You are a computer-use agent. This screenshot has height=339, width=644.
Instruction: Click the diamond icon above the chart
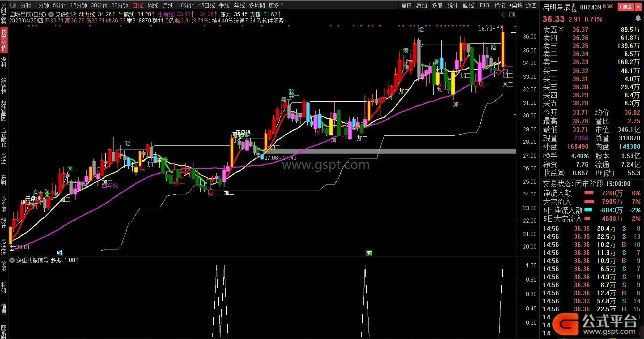504,14
